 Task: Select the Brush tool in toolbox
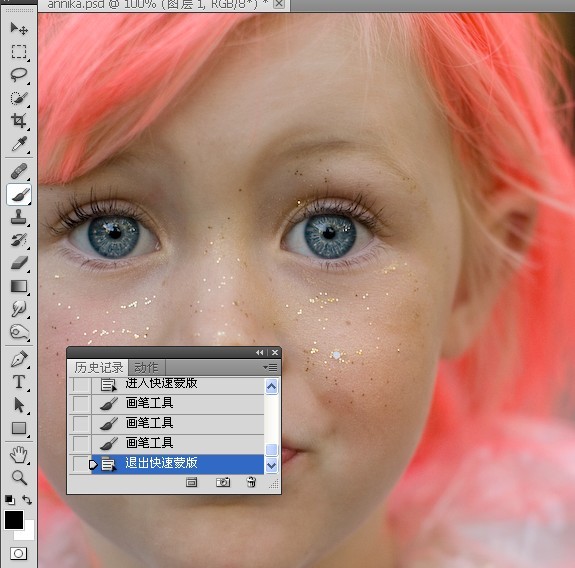(x=19, y=194)
